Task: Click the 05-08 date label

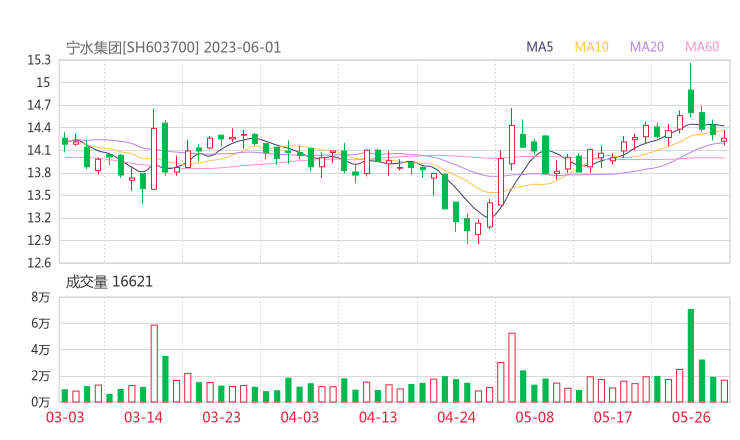Action: [534, 417]
